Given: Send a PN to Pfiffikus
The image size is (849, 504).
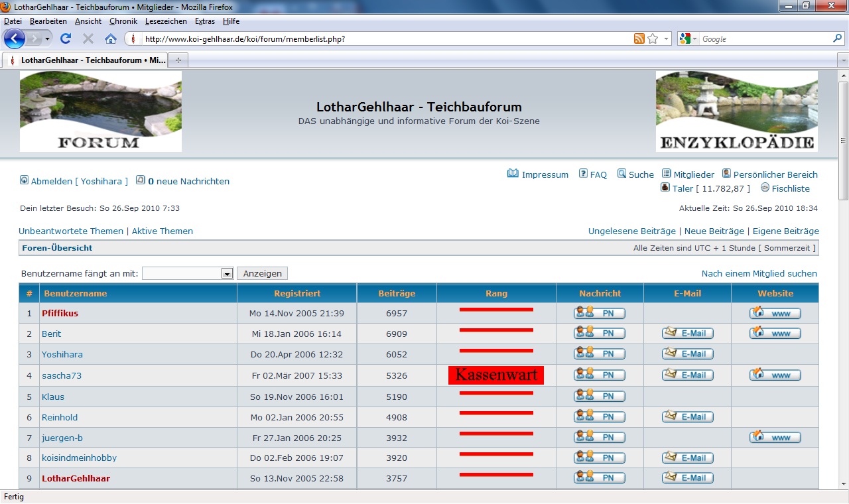Looking at the screenshot, I should coord(600,313).
